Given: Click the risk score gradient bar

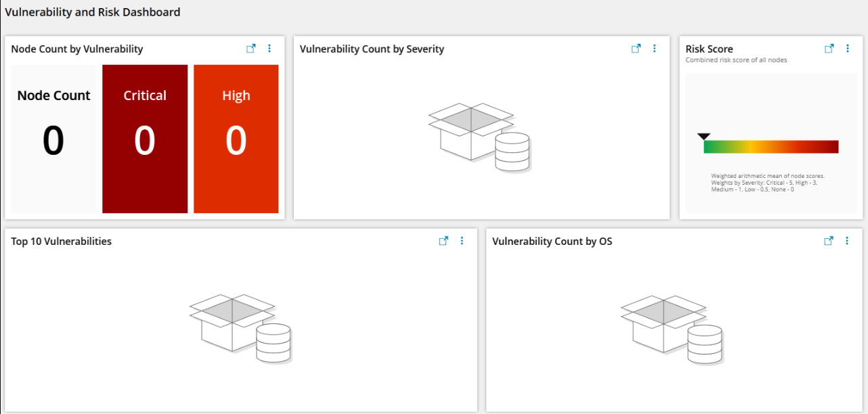Looking at the screenshot, I should tap(771, 147).
